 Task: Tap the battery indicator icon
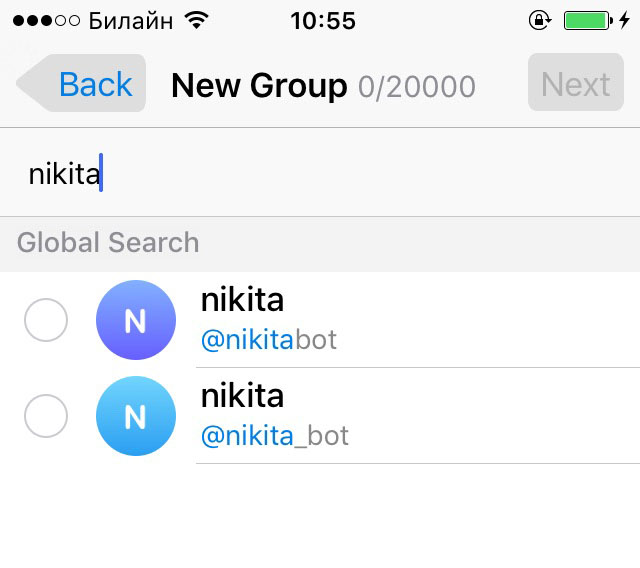pos(588,20)
